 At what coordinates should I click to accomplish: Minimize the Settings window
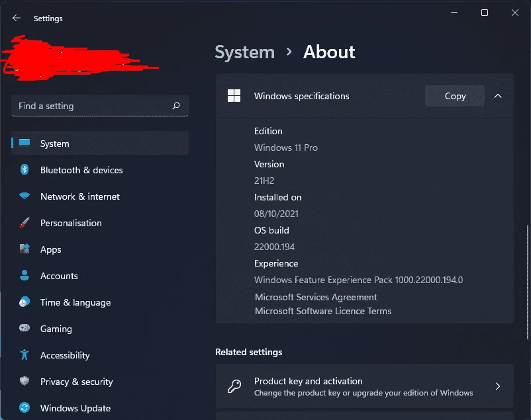pyautogui.click(x=454, y=13)
